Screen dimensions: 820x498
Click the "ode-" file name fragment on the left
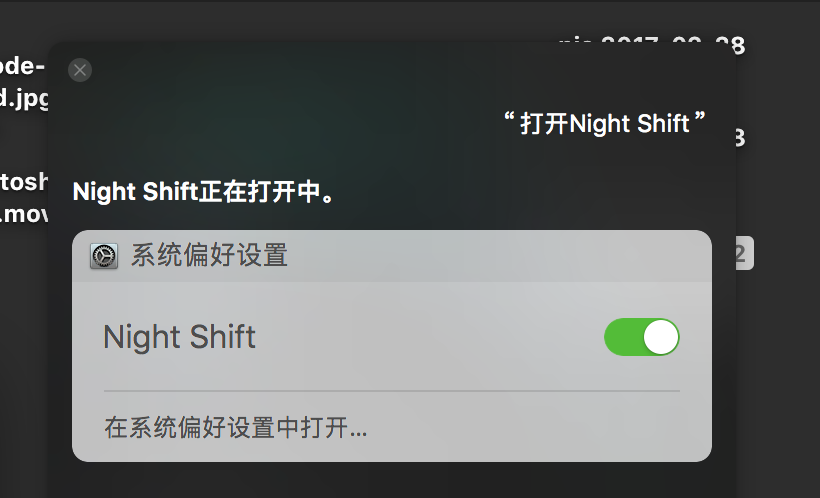(22, 66)
